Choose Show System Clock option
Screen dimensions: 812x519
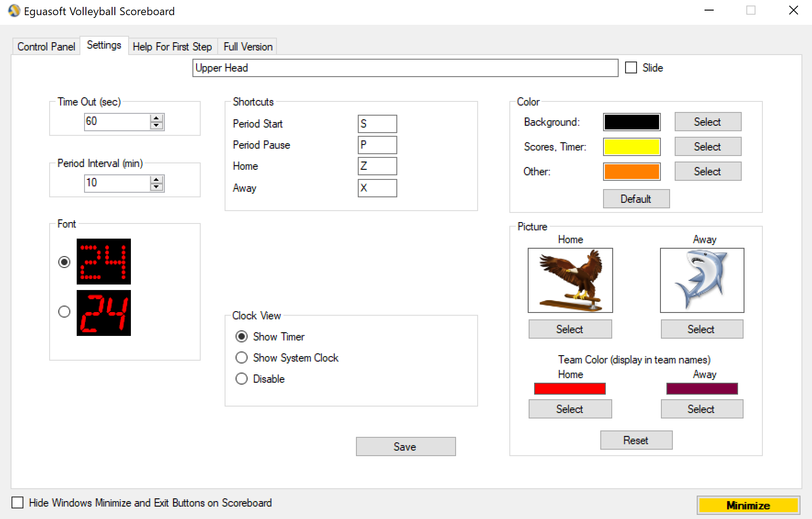pos(242,357)
